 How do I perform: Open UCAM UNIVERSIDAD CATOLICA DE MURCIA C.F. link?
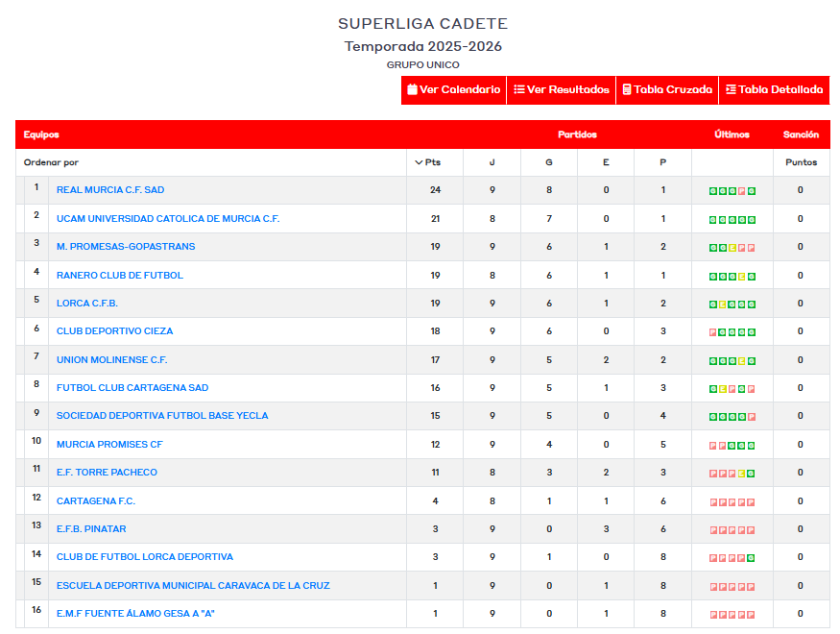[168, 219]
